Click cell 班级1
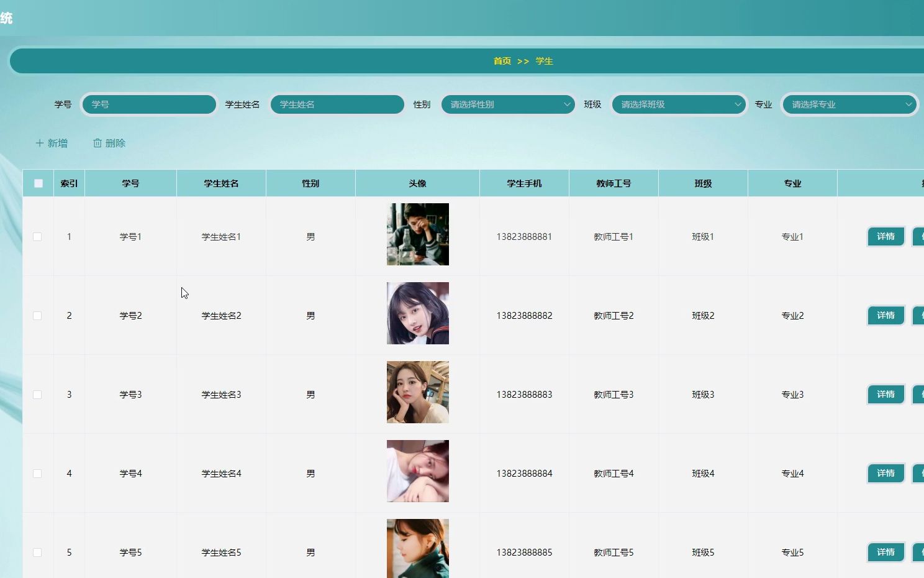 703,237
